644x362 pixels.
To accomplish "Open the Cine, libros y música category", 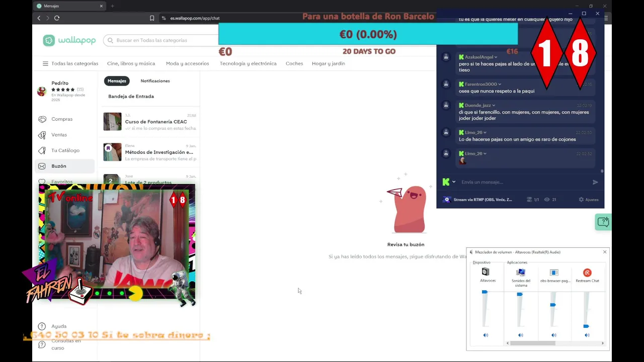I will (x=131, y=64).
